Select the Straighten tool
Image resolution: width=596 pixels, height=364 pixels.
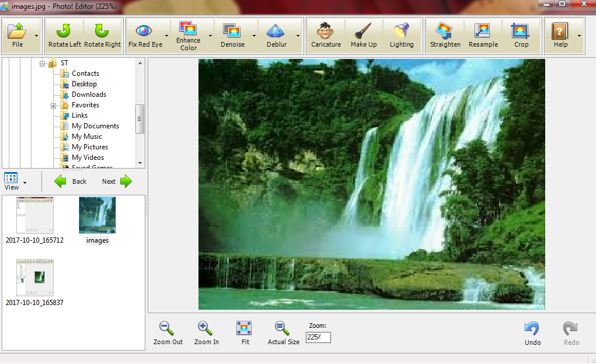coord(445,36)
